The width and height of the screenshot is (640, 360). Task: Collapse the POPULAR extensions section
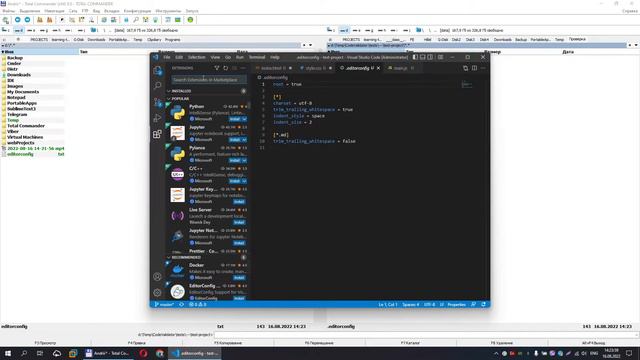pos(169,99)
